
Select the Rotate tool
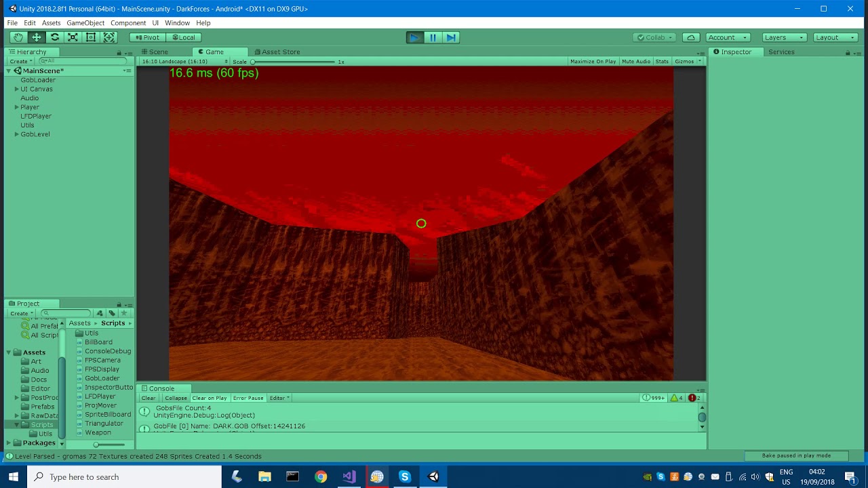[54, 37]
